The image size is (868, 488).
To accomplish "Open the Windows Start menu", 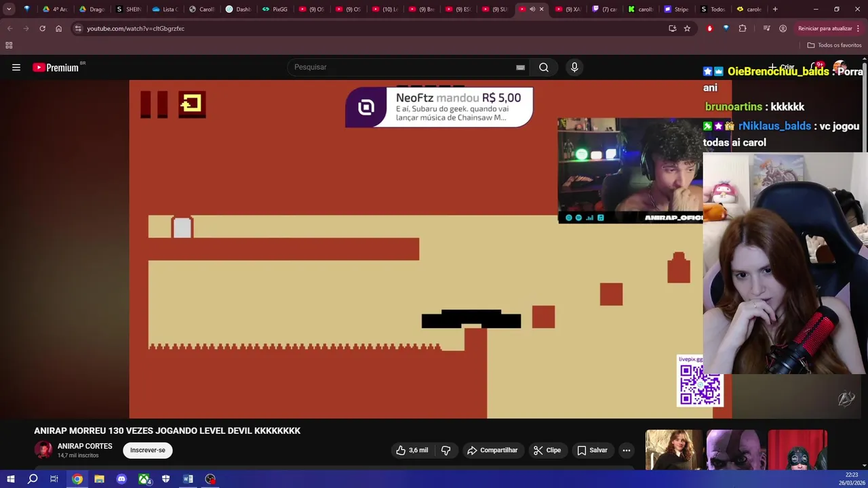I will (x=10, y=479).
